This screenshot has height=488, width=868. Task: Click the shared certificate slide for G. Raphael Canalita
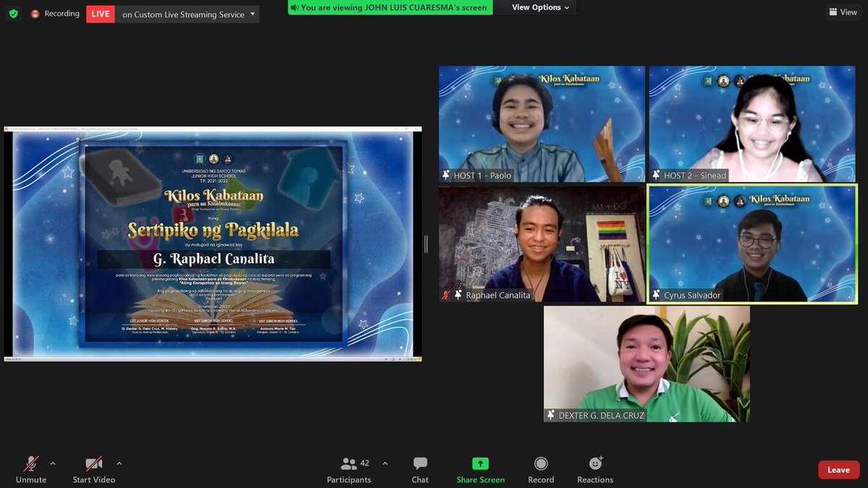[213, 244]
